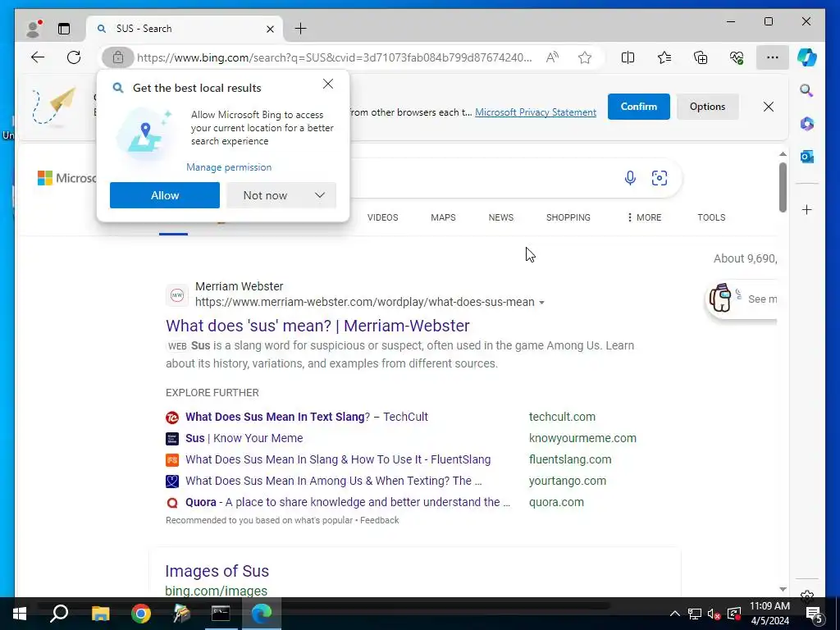View site information lock icon
840x630 pixels.
point(118,57)
